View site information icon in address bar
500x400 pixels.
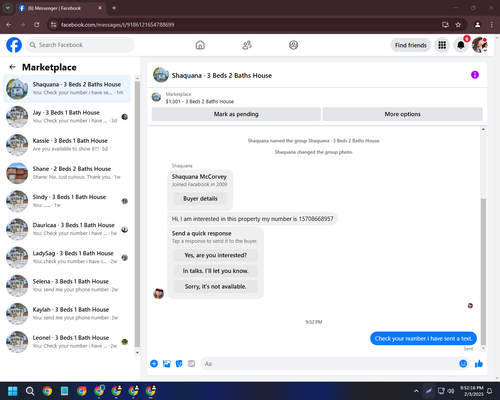(x=53, y=25)
